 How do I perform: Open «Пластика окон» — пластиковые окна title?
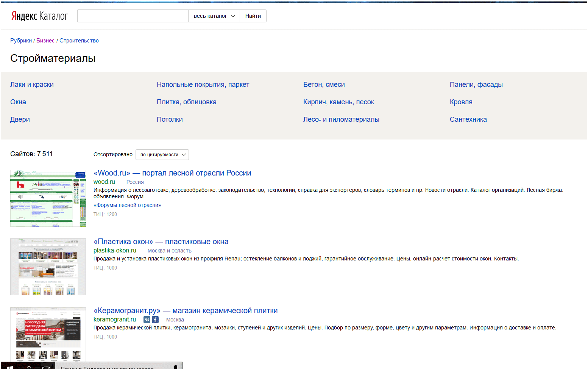(161, 241)
